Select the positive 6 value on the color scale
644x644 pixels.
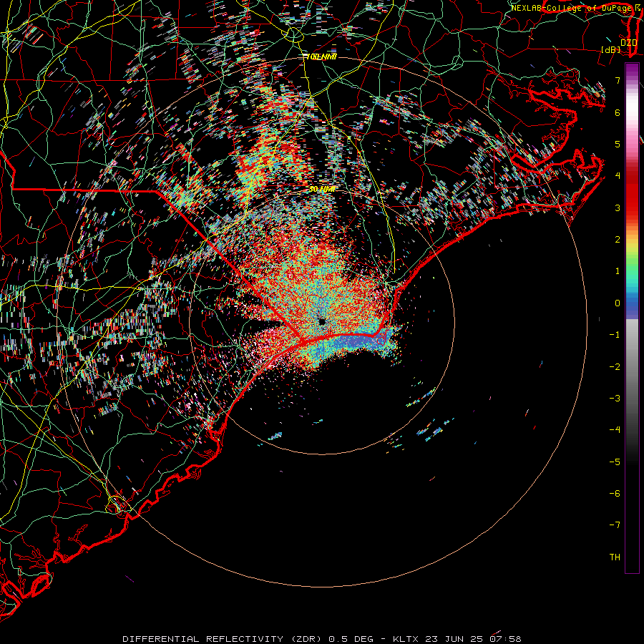point(618,112)
